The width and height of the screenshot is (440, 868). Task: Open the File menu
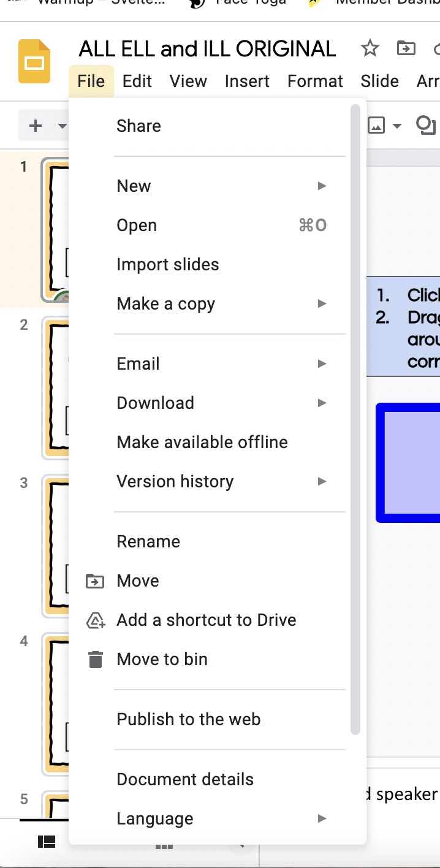click(91, 81)
